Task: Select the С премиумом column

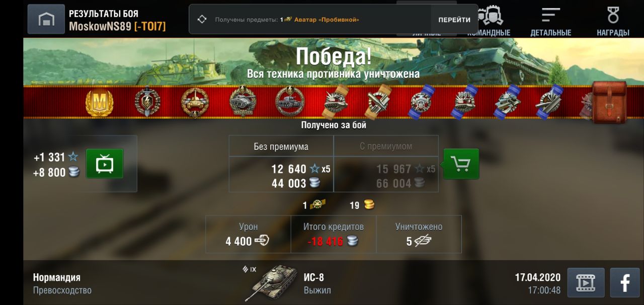Action: pyautogui.click(x=386, y=164)
